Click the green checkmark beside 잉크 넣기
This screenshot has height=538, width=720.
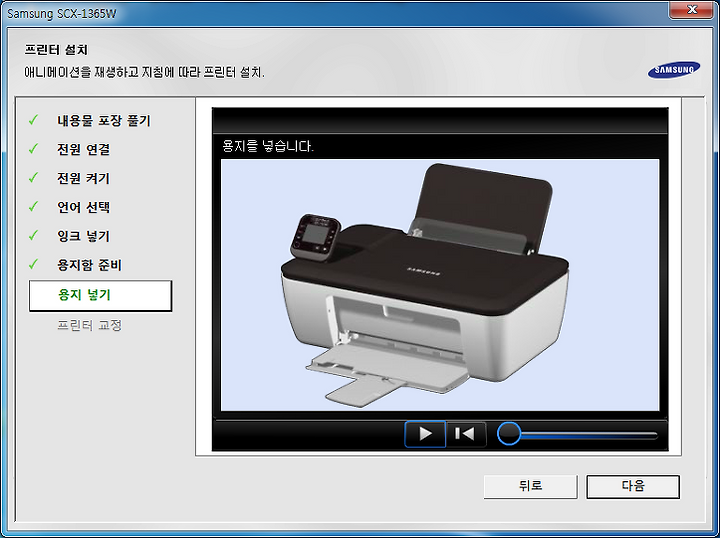pos(34,235)
